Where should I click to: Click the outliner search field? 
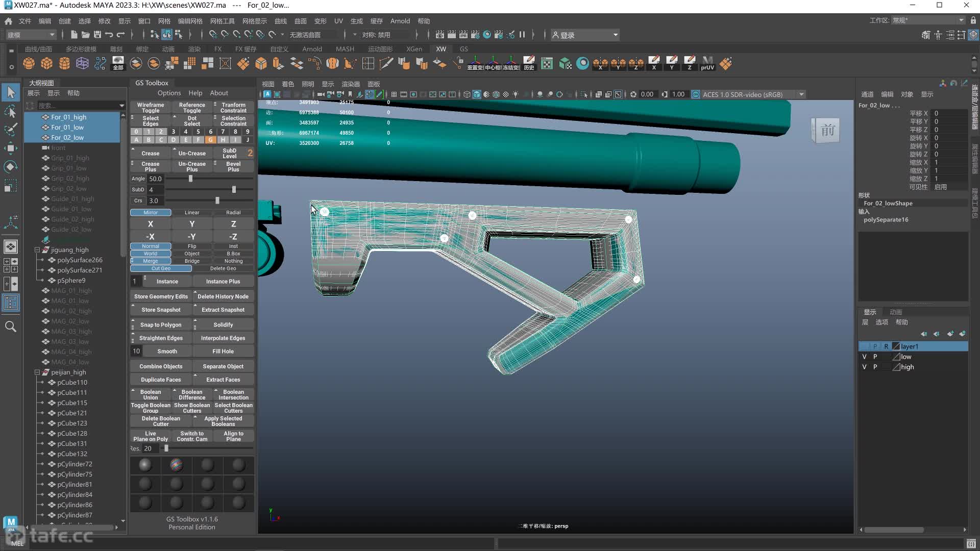click(77, 106)
